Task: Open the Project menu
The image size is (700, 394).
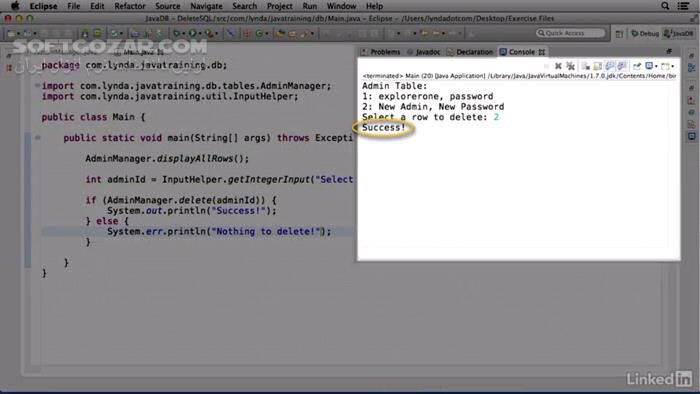Action: 279,6
